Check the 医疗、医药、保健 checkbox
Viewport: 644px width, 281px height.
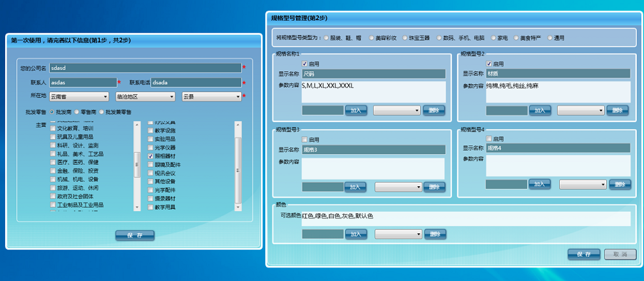(53, 163)
